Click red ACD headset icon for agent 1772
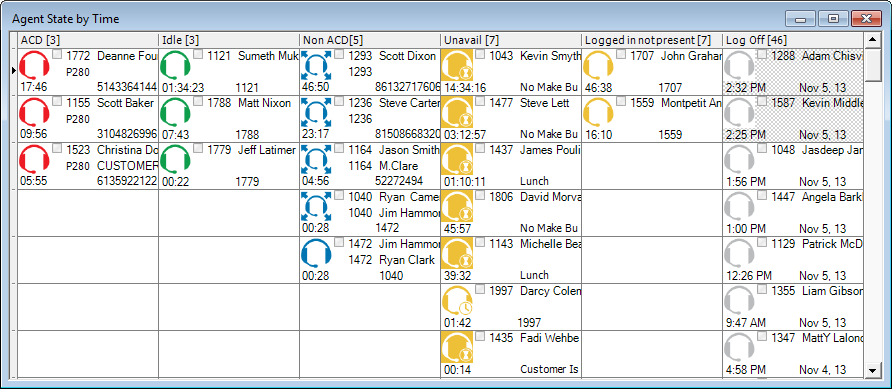Screen dimensions: 894x390 pos(34,65)
